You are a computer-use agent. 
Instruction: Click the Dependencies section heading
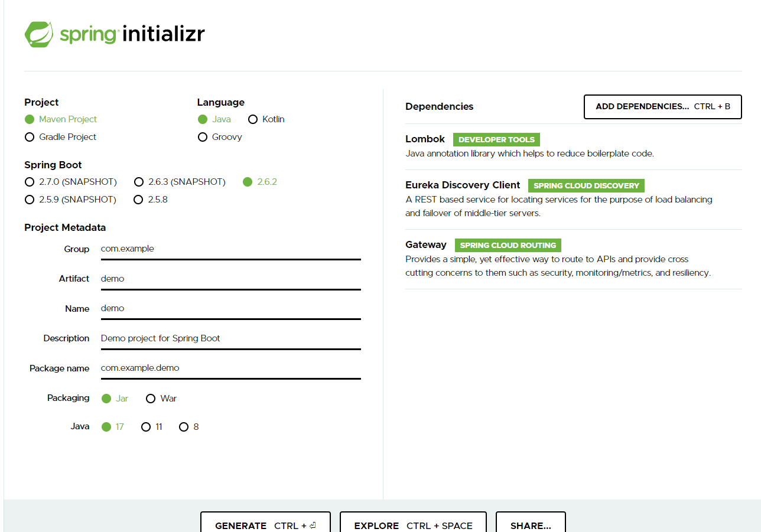click(x=440, y=107)
